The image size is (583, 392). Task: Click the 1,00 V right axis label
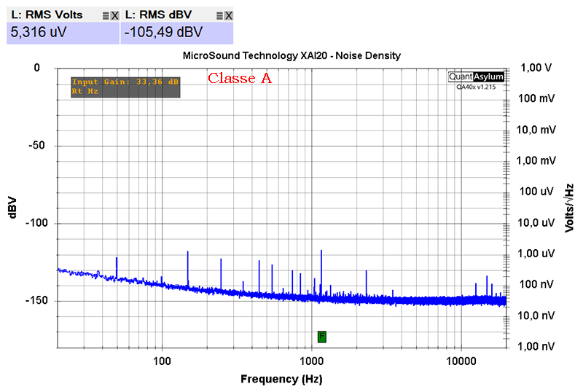pos(536,68)
